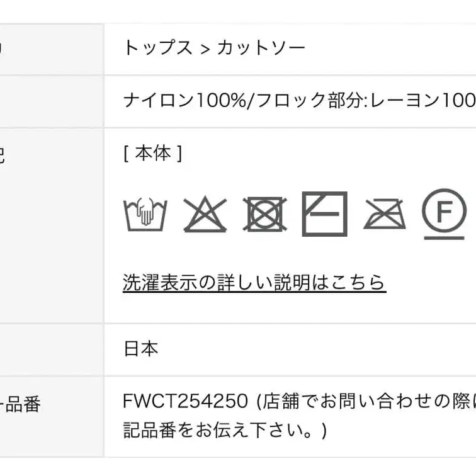The width and height of the screenshot is (476, 476).
Task: Open the 洗濯表示の詳しい説明はこちら link
Action: click(254, 283)
